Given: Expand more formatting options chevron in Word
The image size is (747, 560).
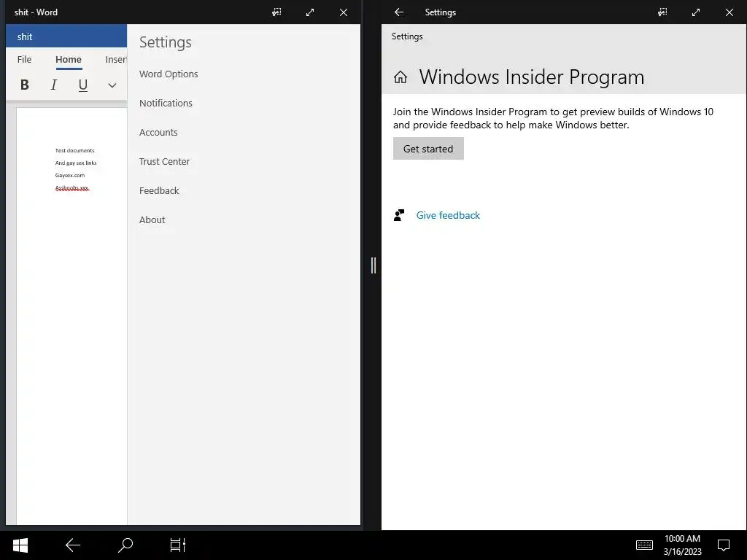Looking at the screenshot, I should [x=112, y=85].
